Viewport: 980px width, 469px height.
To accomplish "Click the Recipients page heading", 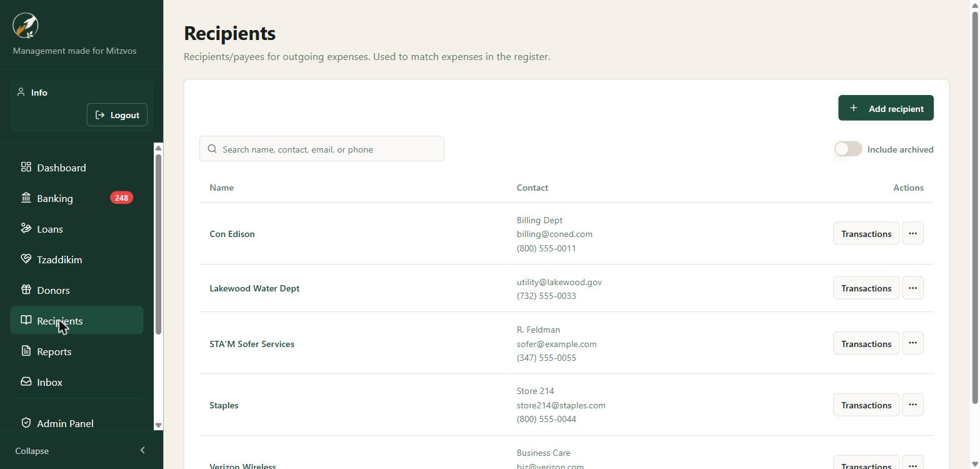I will coord(230,33).
